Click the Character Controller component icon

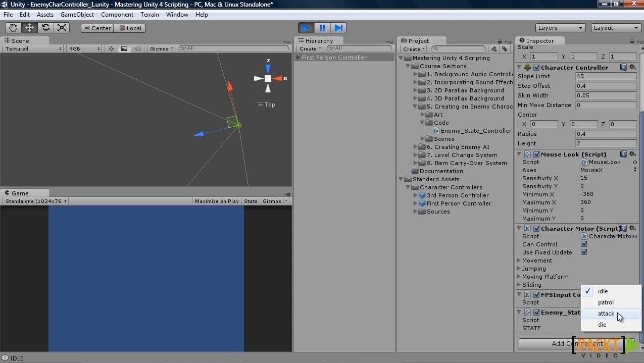pos(528,67)
